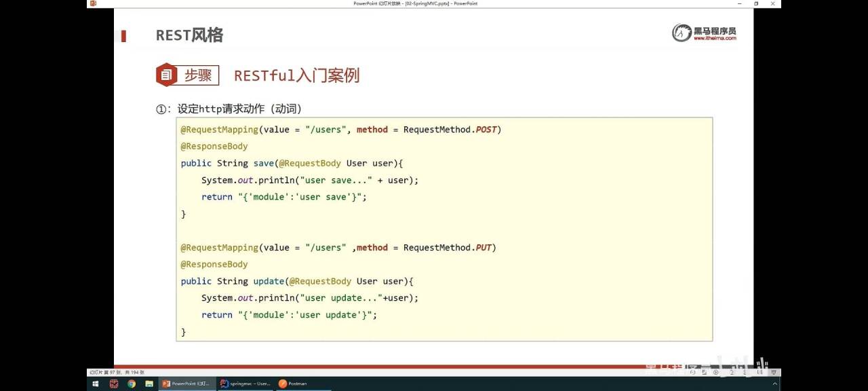Start Slide Show view from status bar
Screen dimensions: 868x391
click(773, 372)
